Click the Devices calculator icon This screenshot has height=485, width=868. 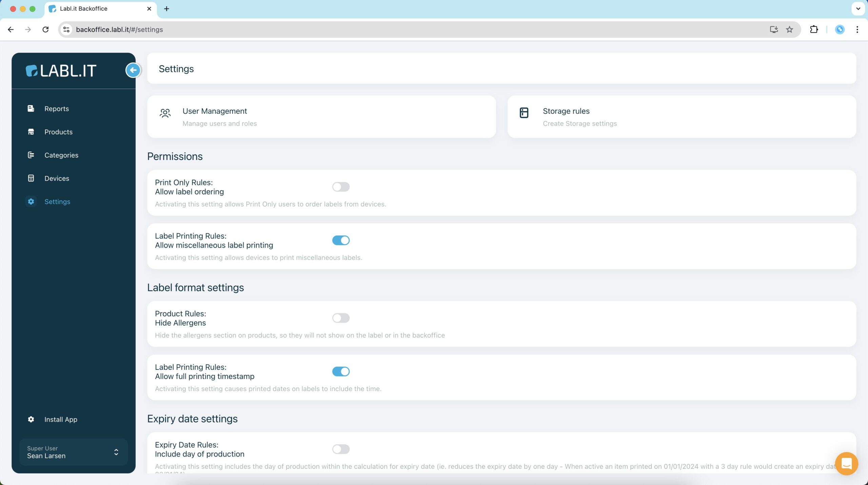[x=31, y=178]
